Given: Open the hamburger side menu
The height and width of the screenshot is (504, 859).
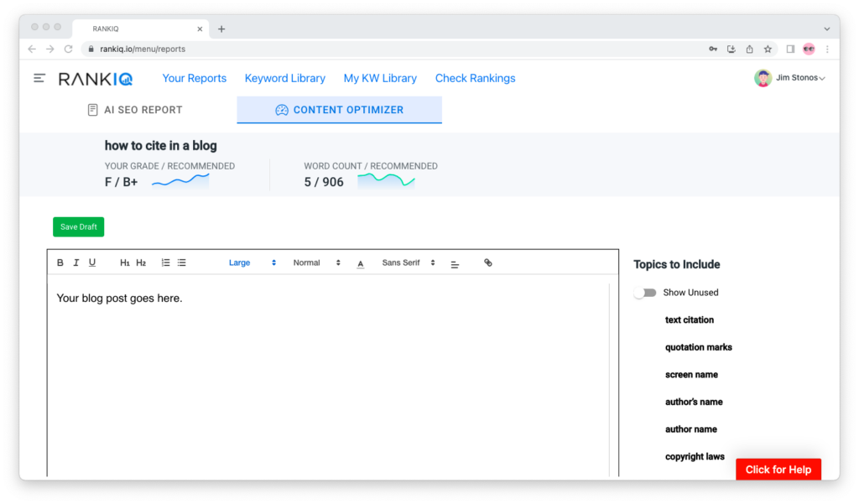Looking at the screenshot, I should tap(39, 78).
